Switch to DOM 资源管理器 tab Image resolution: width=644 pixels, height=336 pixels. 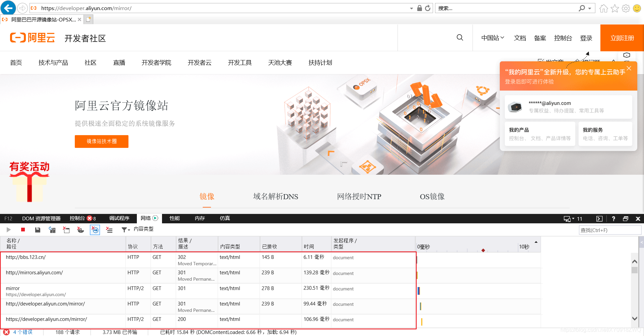tap(41, 218)
